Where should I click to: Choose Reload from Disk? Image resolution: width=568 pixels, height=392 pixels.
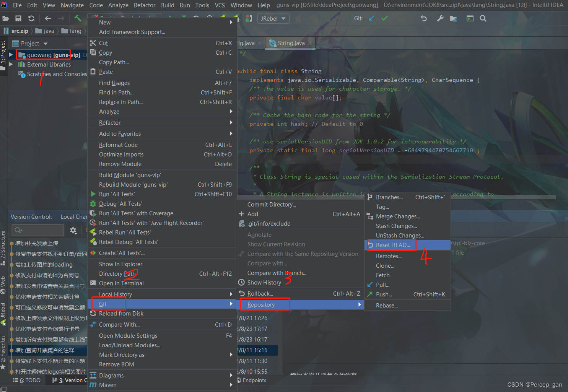pyautogui.click(x=162, y=313)
